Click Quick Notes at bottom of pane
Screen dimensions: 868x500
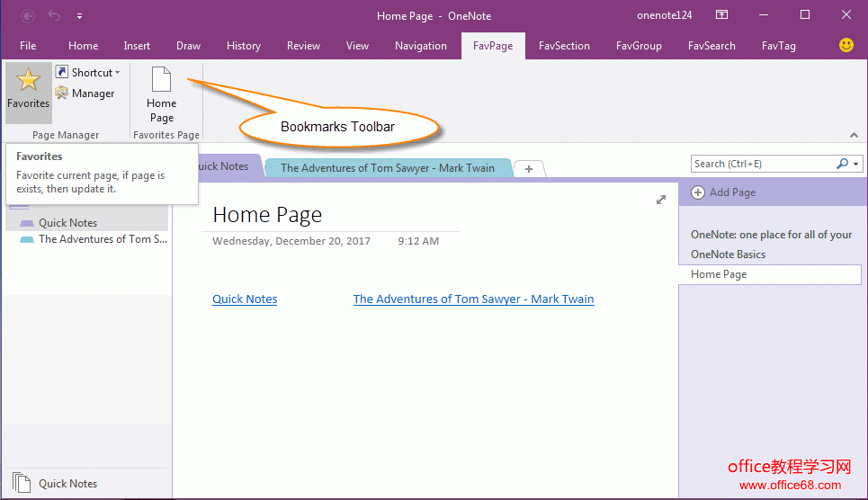[67, 484]
